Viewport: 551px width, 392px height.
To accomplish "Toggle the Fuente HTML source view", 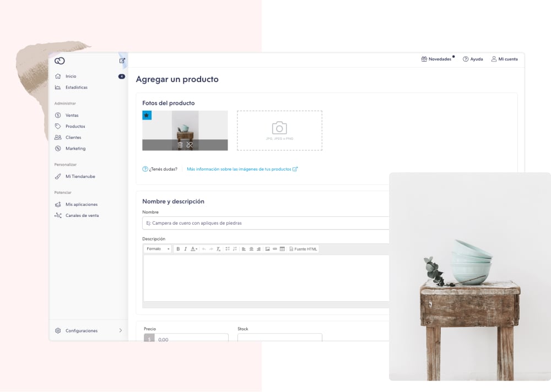I will [304, 249].
